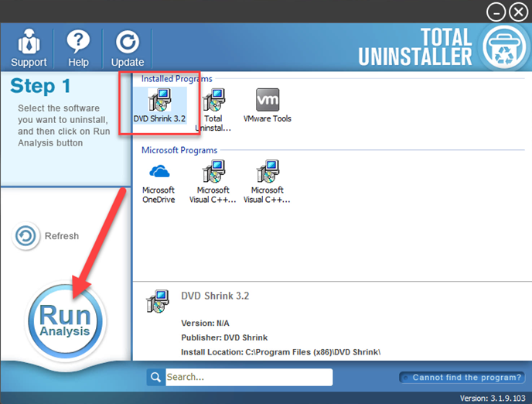Viewport: 532px width, 404px height.
Task: Click the magnifying glass search icon
Action: tap(156, 377)
